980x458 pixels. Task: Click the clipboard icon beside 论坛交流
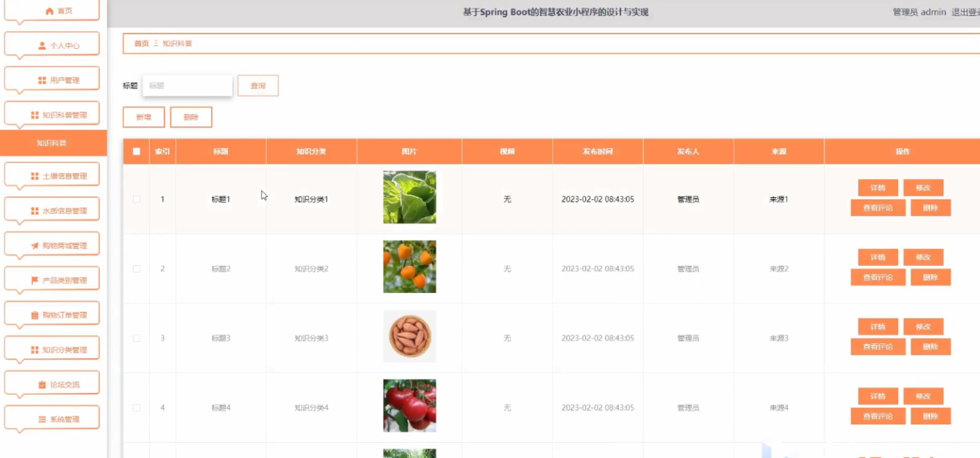42,385
